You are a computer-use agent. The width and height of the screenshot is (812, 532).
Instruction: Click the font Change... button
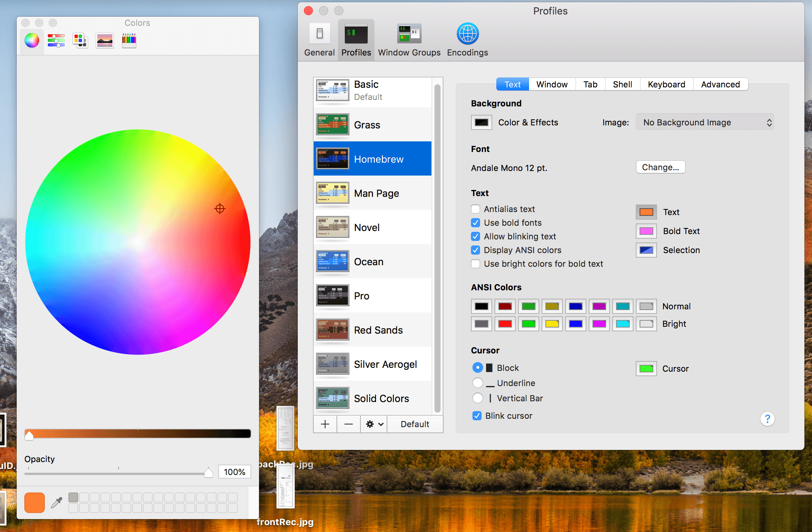coord(660,167)
